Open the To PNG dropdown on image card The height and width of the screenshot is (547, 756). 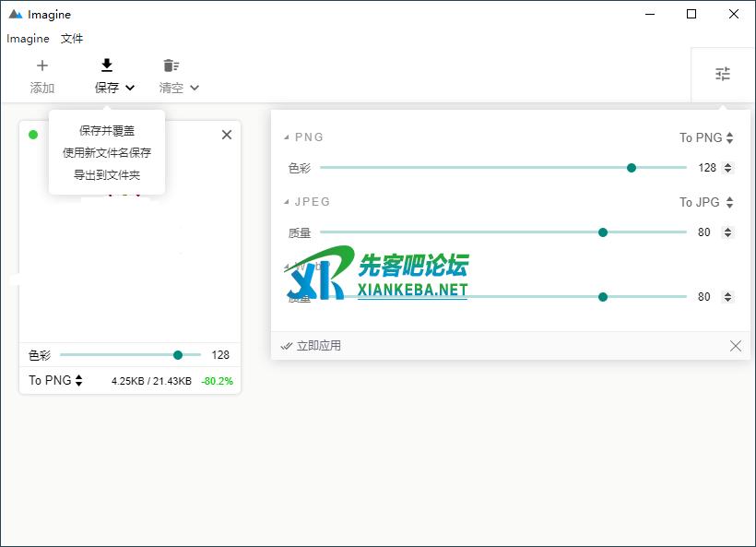(x=55, y=380)
